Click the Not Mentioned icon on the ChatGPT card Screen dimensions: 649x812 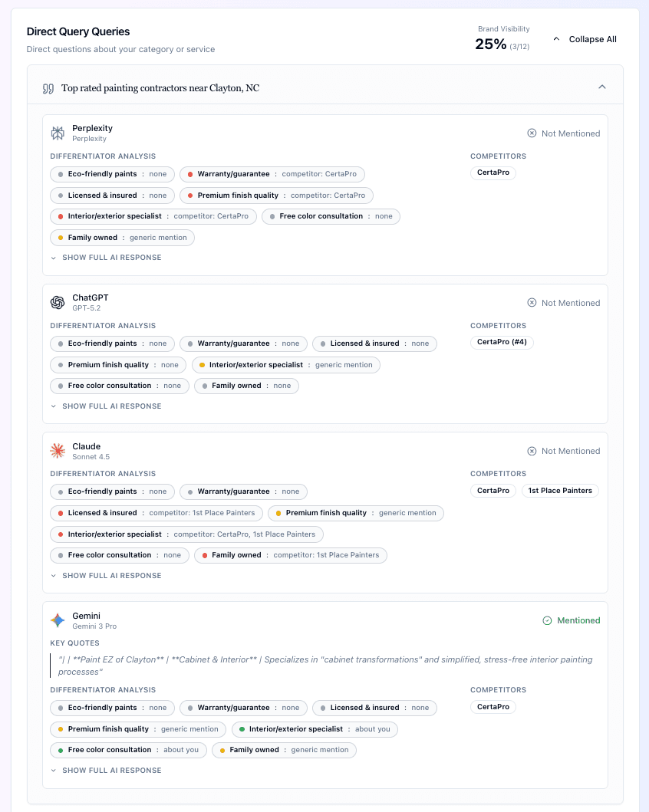pyautogui.click(x=532, y=303)
